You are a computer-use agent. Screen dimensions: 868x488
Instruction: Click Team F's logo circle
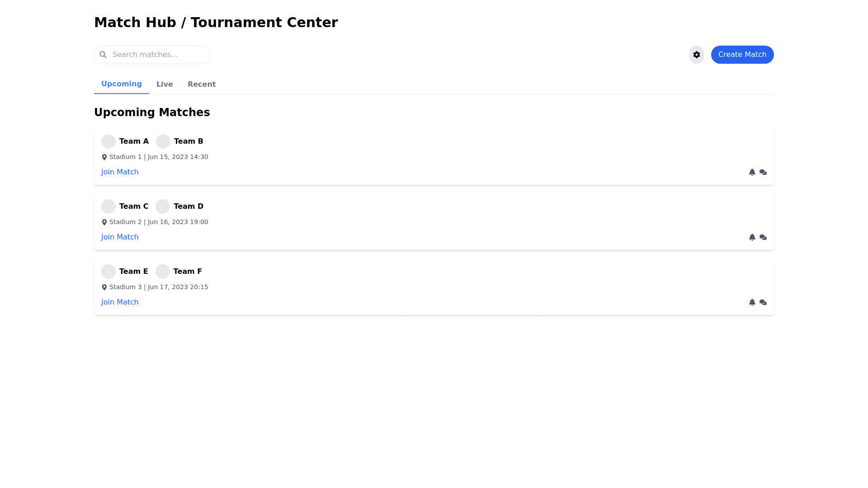(x=163, y=272)
